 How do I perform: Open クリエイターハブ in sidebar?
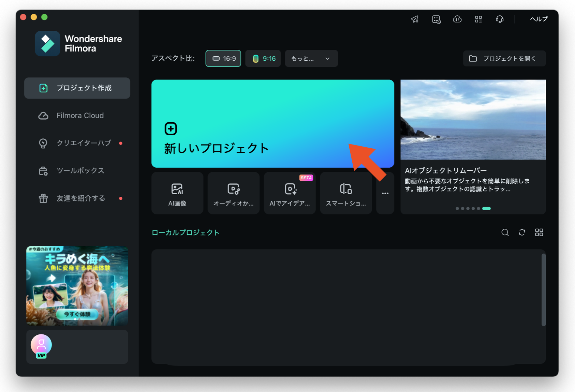pyautogui.click(x=77, y=143)
